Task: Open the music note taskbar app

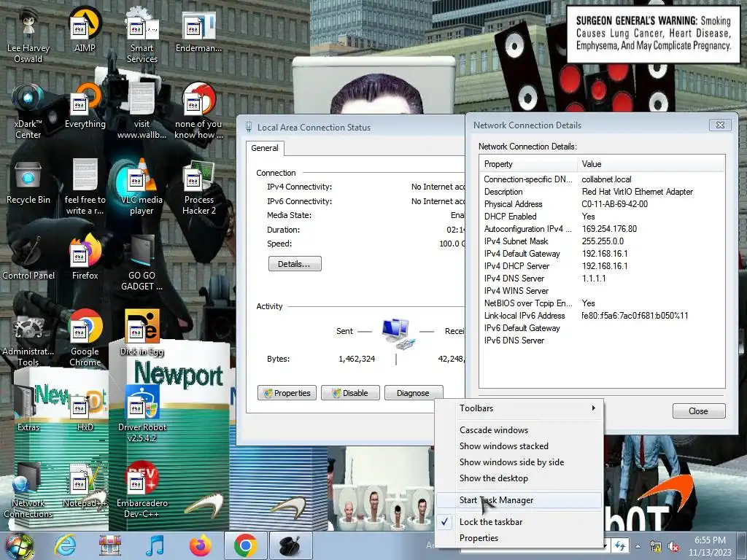Action: click(x=155, y=545)
